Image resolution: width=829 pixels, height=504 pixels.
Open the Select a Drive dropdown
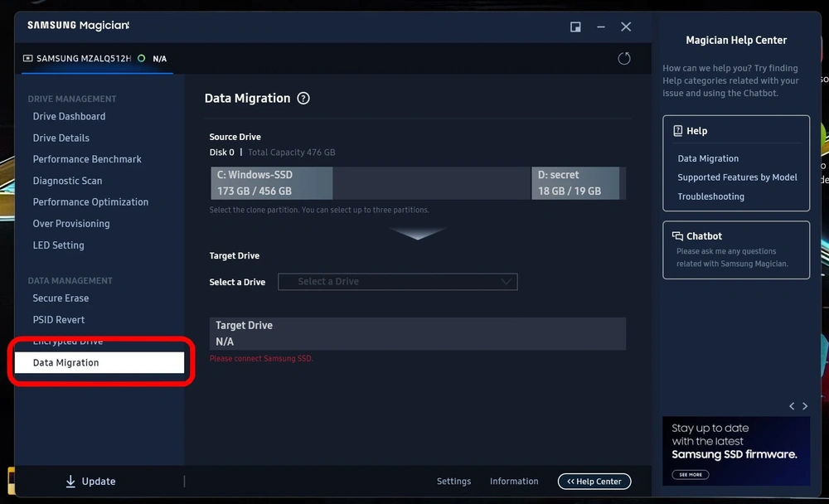398,282
